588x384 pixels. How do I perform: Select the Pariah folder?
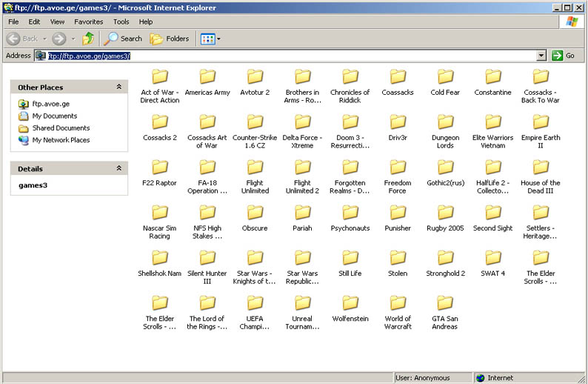click(x=302, y=218)
